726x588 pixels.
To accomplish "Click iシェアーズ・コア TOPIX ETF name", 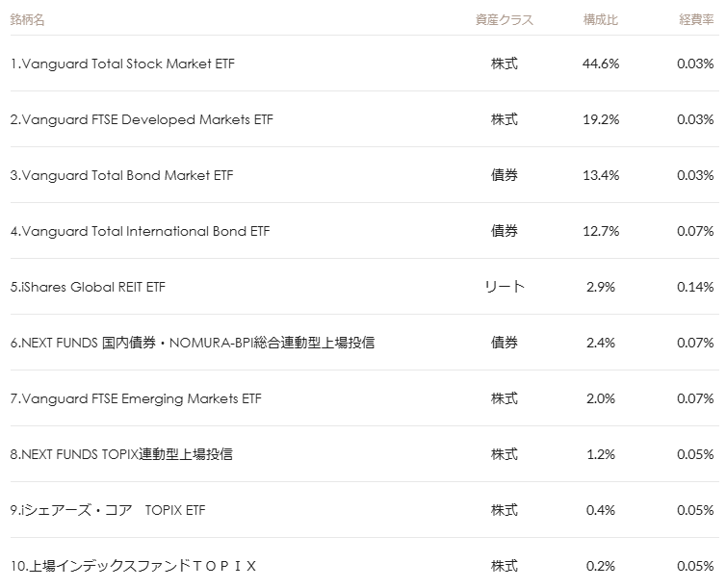I will pos(108,511).
